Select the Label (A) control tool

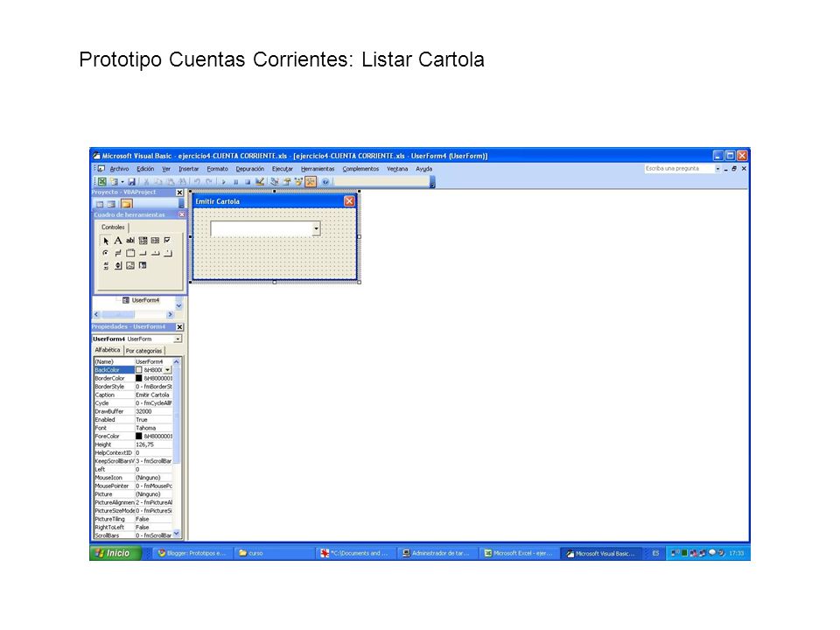[118, 241]
